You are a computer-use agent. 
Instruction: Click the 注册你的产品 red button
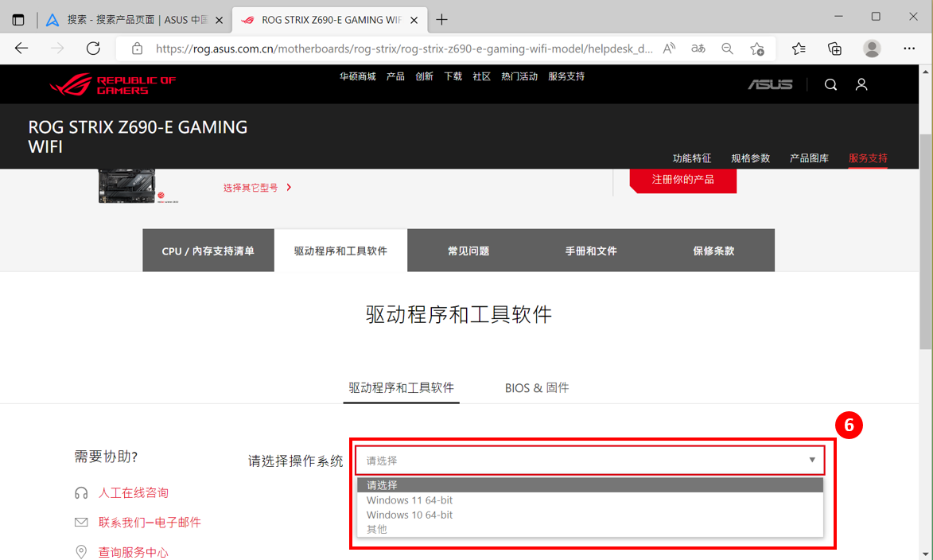coord(683,180)
